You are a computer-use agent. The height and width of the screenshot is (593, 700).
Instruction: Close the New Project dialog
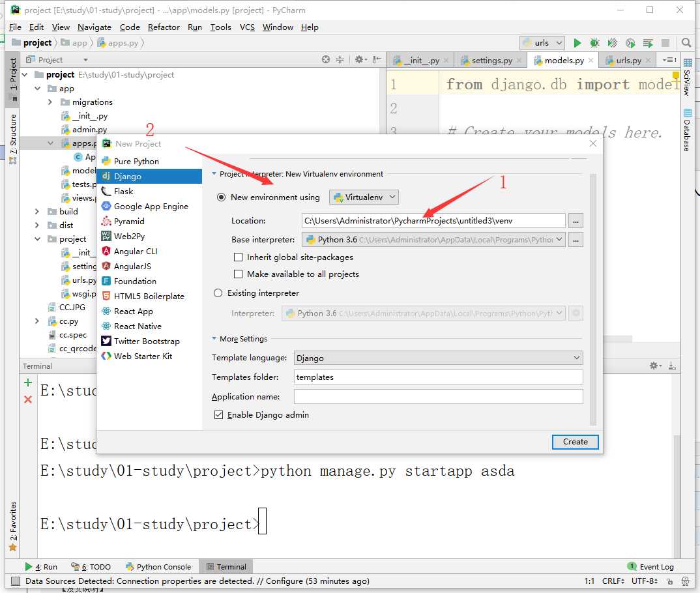[593, 143]
